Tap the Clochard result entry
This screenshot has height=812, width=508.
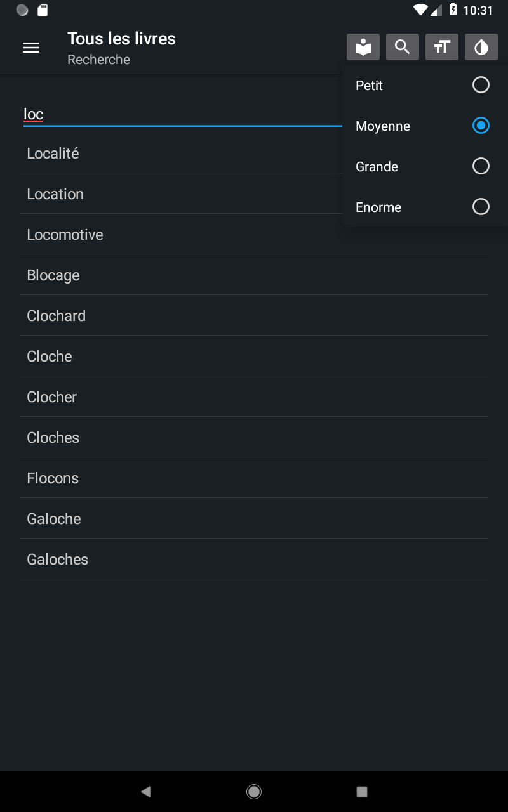[56, 316]
